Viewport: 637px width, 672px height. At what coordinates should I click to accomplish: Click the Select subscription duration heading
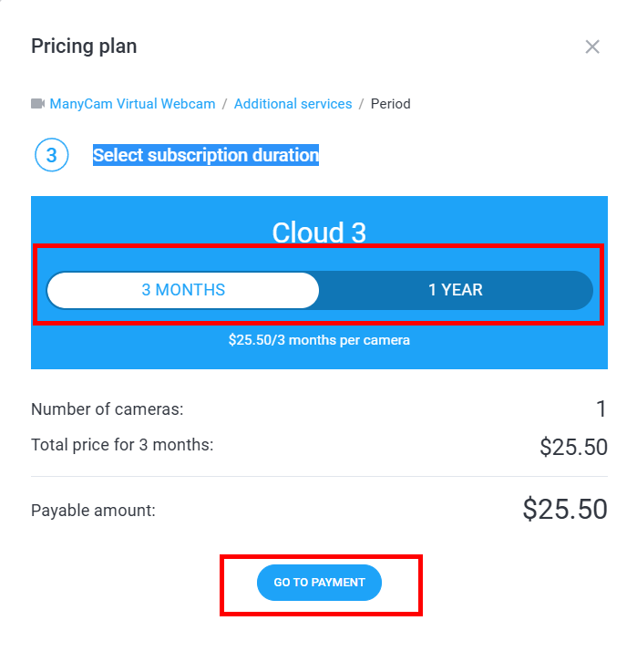click(206, 156)
